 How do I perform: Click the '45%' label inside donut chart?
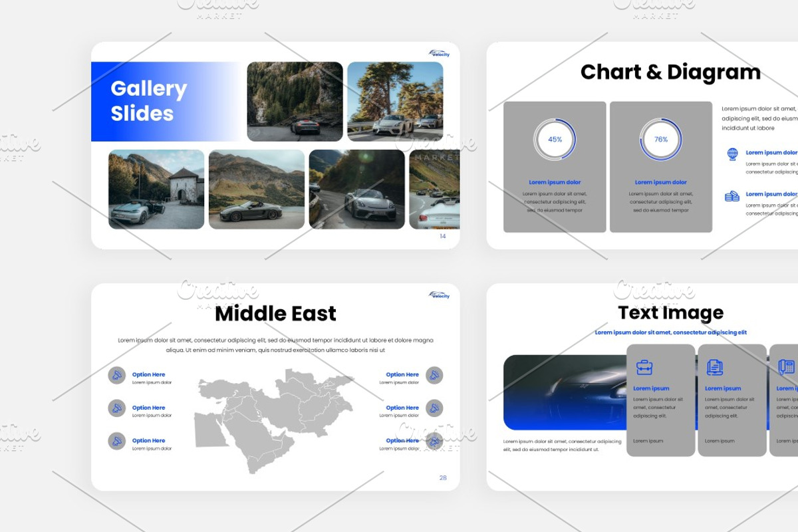(555, 140)
